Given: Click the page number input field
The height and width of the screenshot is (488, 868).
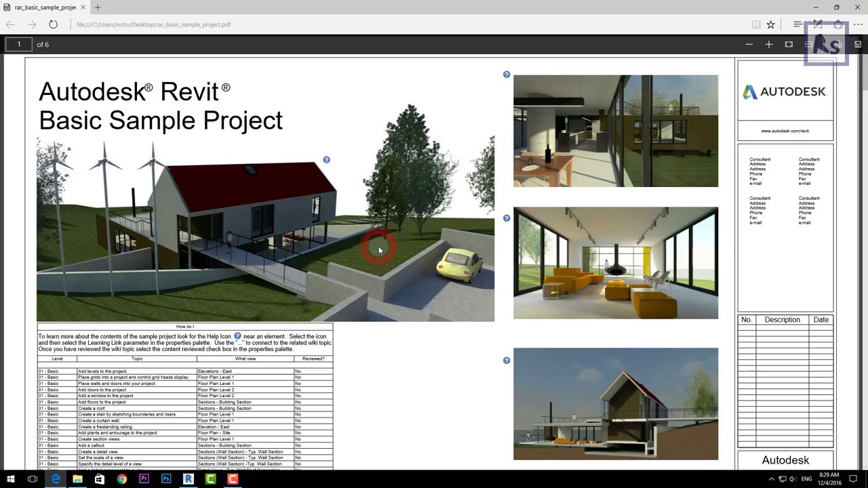Looking at the screenshot, I should 19,44.
